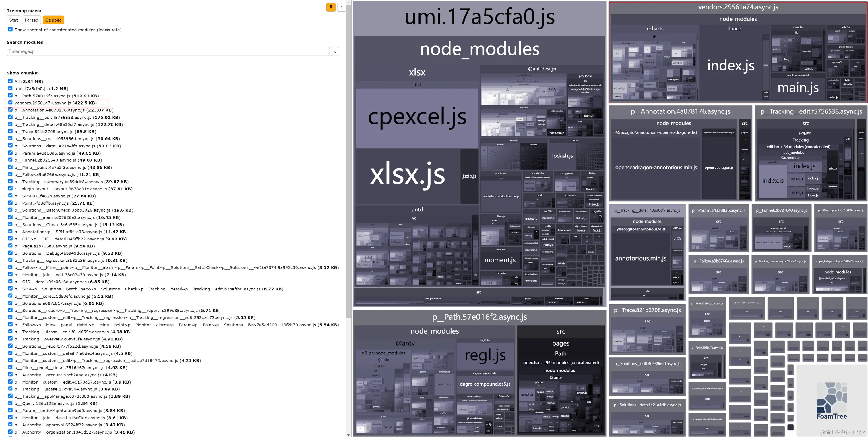Click the main.js block in vendors chunk

pos(798,88)
